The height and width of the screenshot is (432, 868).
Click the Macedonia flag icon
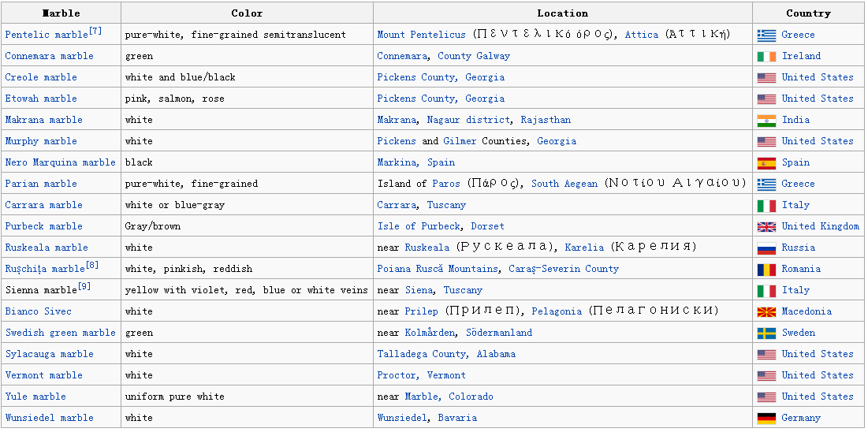[766, 311]
